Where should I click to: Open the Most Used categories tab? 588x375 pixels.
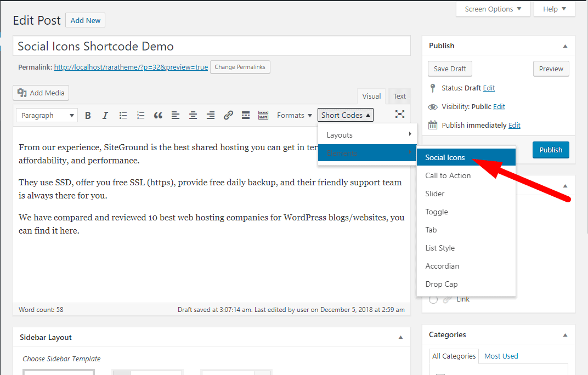coord(501,356)
